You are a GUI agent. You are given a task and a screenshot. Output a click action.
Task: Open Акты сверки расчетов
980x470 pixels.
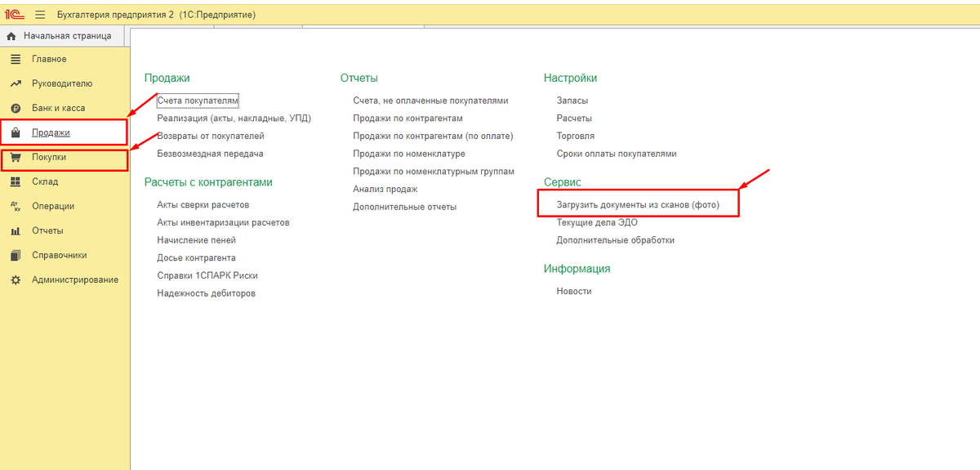click(203, 204)
